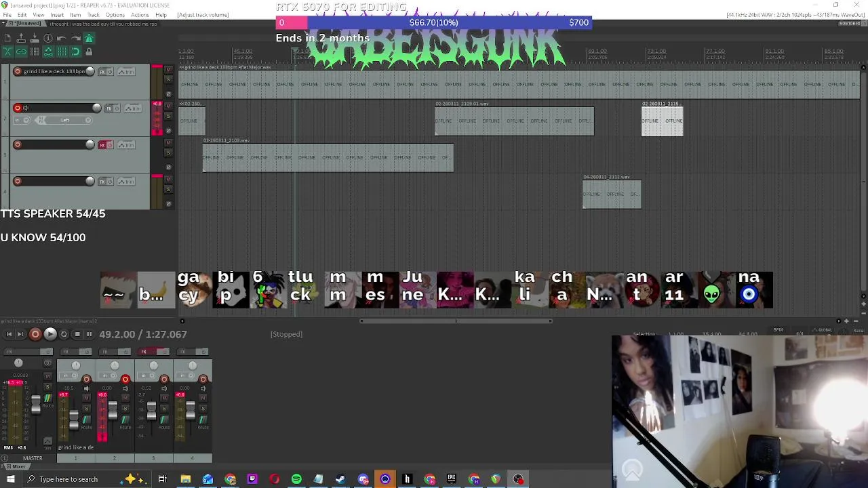Click the Redo arrow icon
868x488 pixels.
(x=76, y=38)
